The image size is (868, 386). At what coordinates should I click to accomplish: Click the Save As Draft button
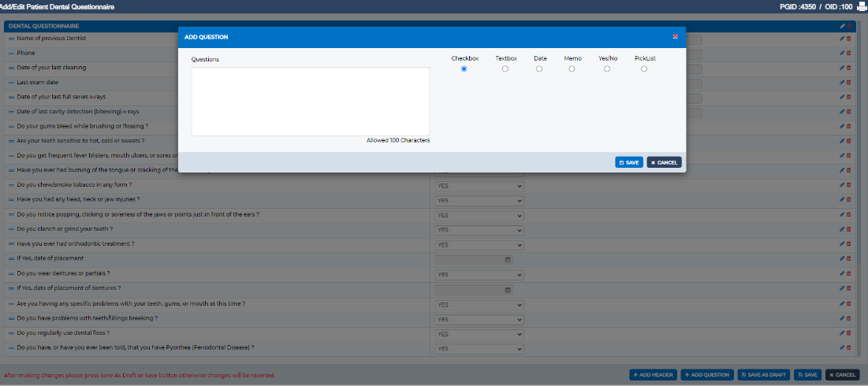[x=763, y=375]
